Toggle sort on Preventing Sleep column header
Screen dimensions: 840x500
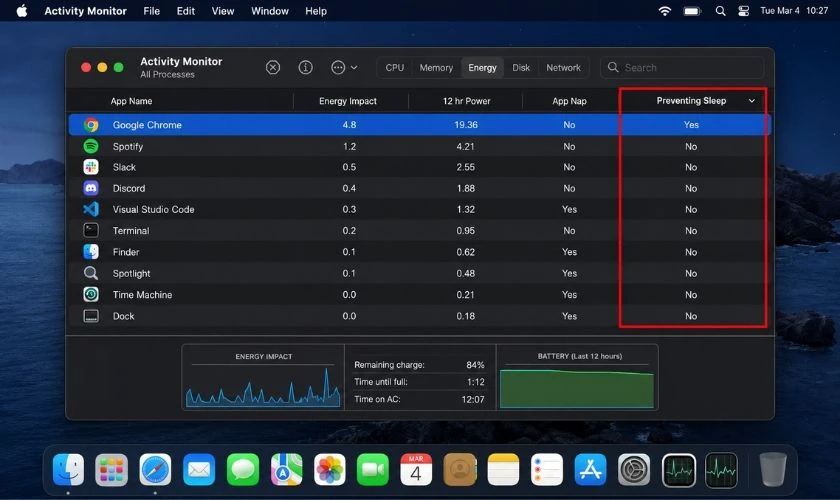point(692,101)
